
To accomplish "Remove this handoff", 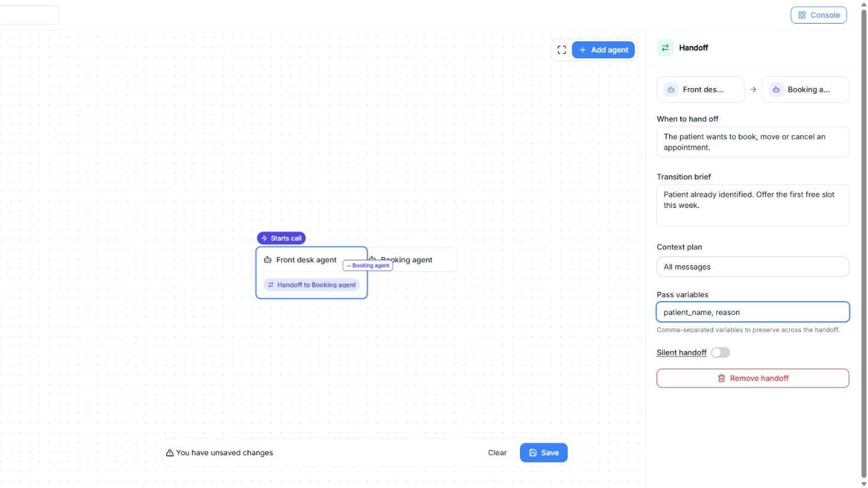I will tap(752, 378).
